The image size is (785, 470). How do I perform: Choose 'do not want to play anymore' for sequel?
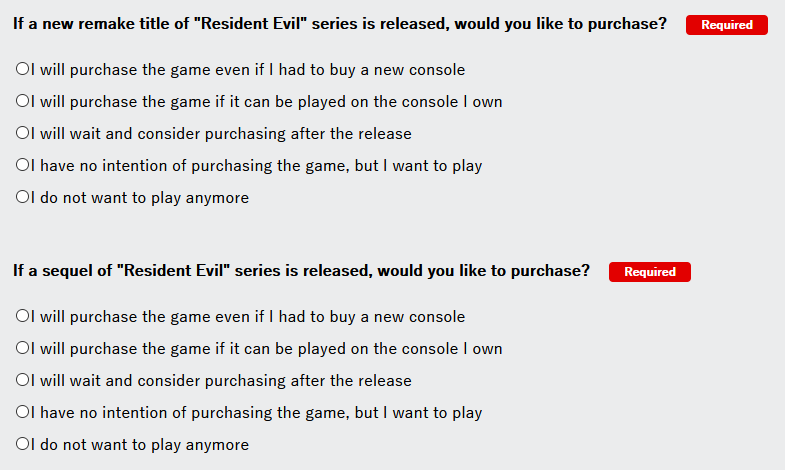pyautogui.click(x=22, y=445)
